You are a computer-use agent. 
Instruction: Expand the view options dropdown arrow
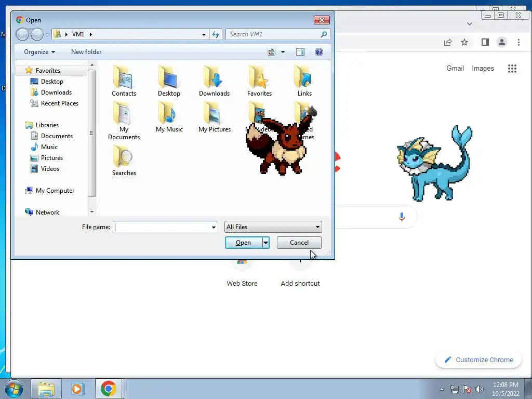coord(283,52)
